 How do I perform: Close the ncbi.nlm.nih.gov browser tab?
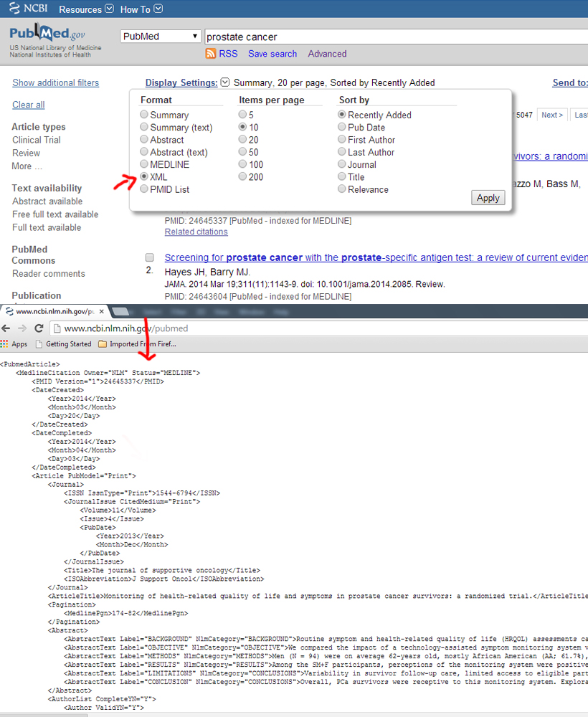click(x=102, y=311)
